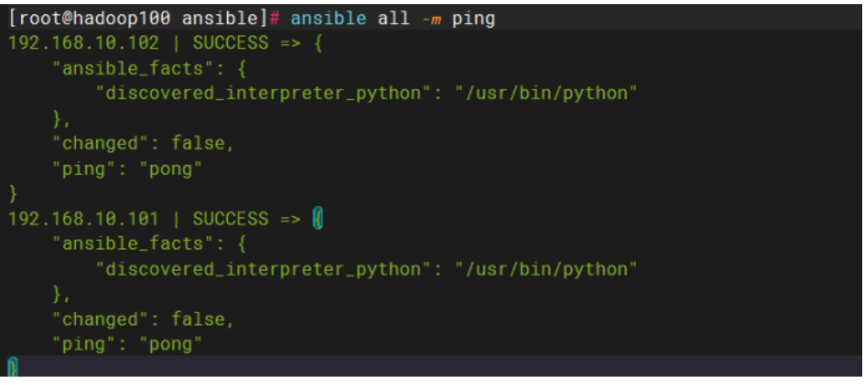The image size is (868, 385).
Task: Click the second "/usr/bin/python" path value
Action: pos(546,269)
